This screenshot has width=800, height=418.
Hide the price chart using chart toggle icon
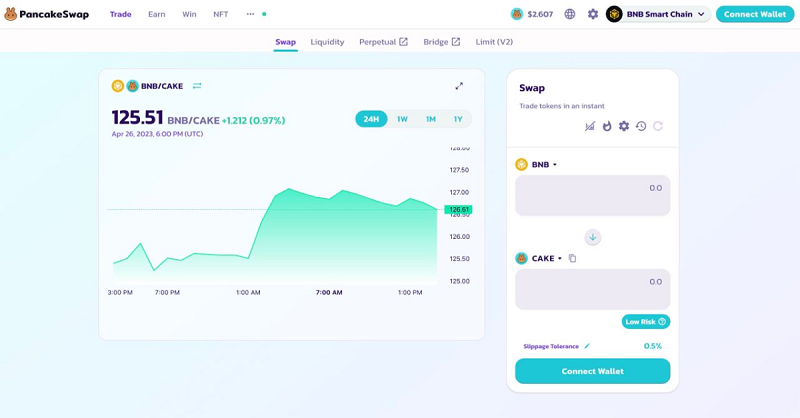(590, 126)
